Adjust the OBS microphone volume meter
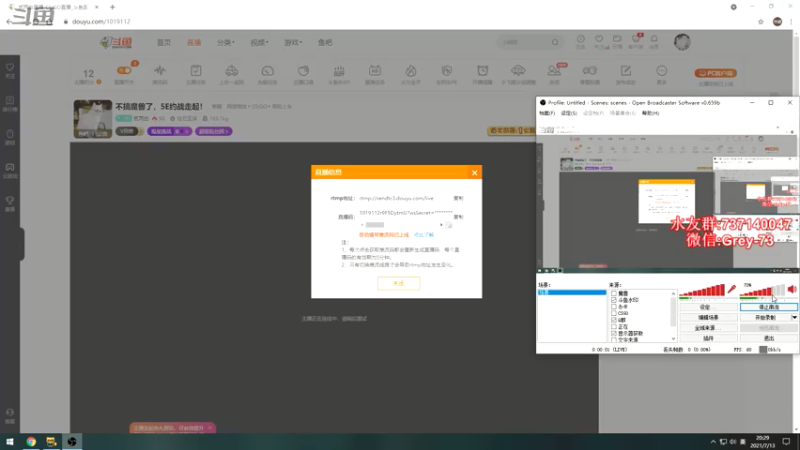Viewport: 800px width, 450px height. [x=702, y=290]
